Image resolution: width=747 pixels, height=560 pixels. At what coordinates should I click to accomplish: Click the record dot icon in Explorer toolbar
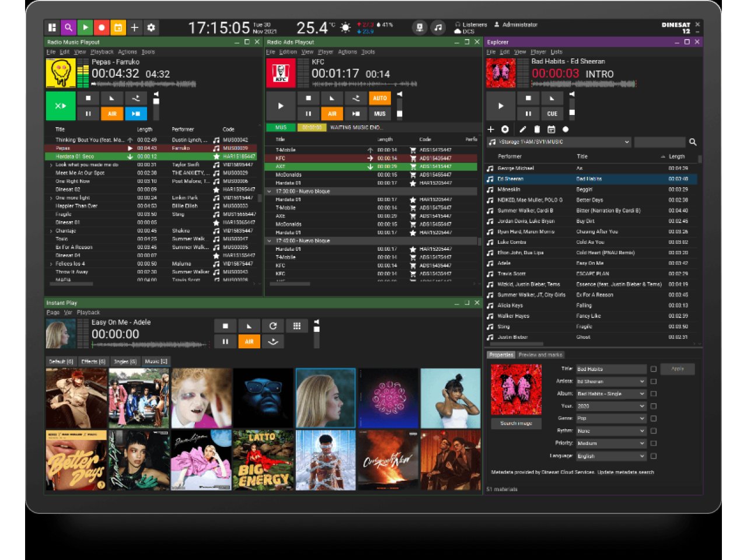pos(566,129)
